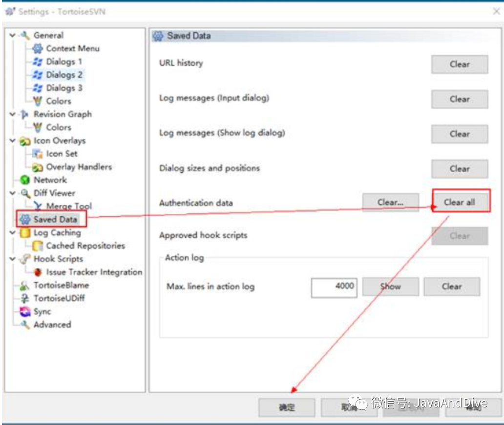504x425 pixels.
Task: Click the Dialogs 3 icon
Action: coord(38,88)
